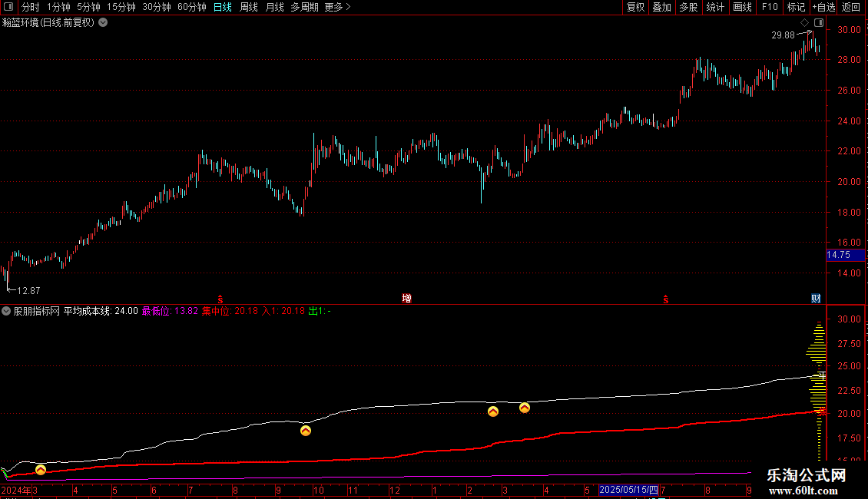Click the 平均成本线: 24.00 value
The width and height of the screenshot is (868, 499).
point(101,311)
